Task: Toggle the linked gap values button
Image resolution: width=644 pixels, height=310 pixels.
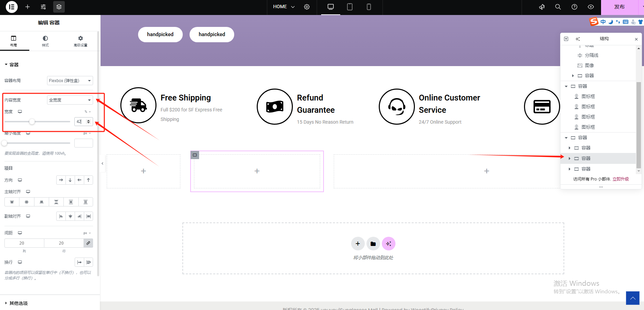Action: point(88,243)
